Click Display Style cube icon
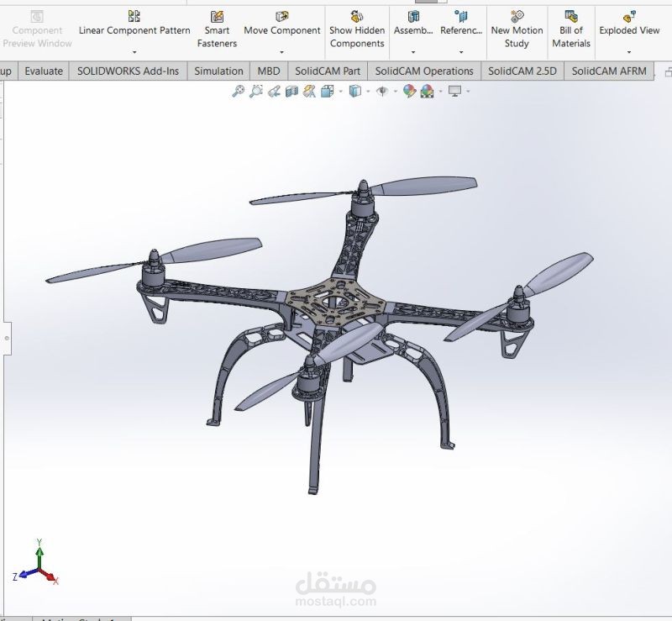Screen dimensions: 672x621 pyautogui.click(x=354, y=91)
